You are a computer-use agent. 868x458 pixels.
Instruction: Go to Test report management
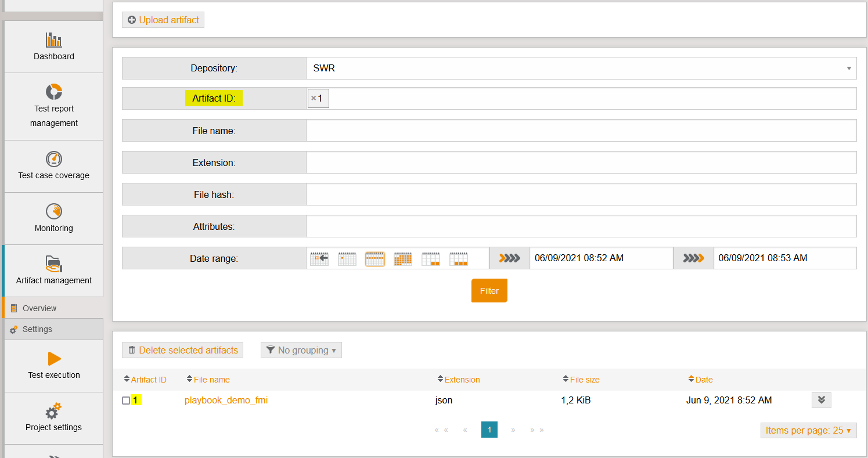[53, 107]
